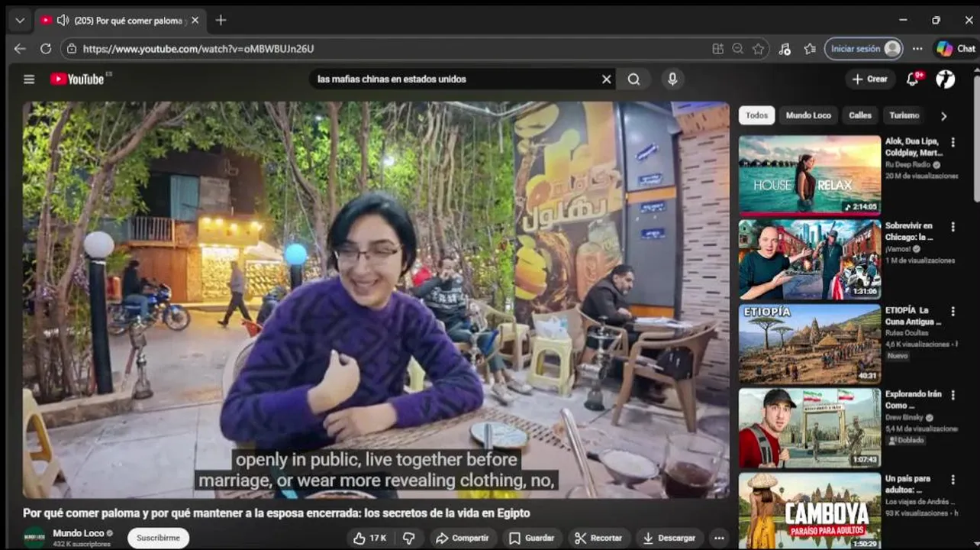Open the Mundo Loco channel avatar

34,538
